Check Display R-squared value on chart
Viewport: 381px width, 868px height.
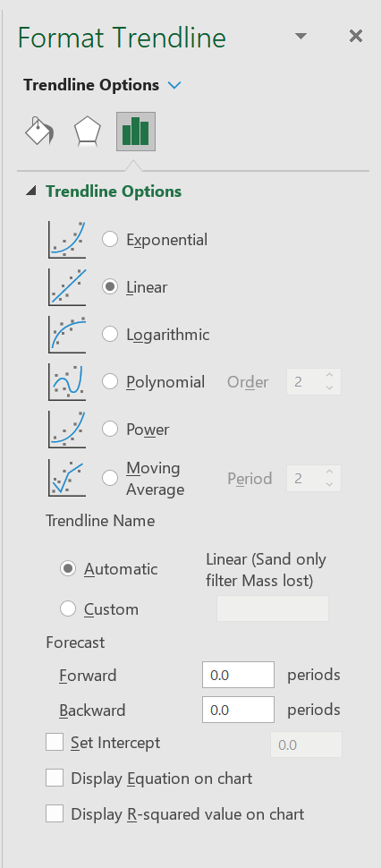coord(55,813)
